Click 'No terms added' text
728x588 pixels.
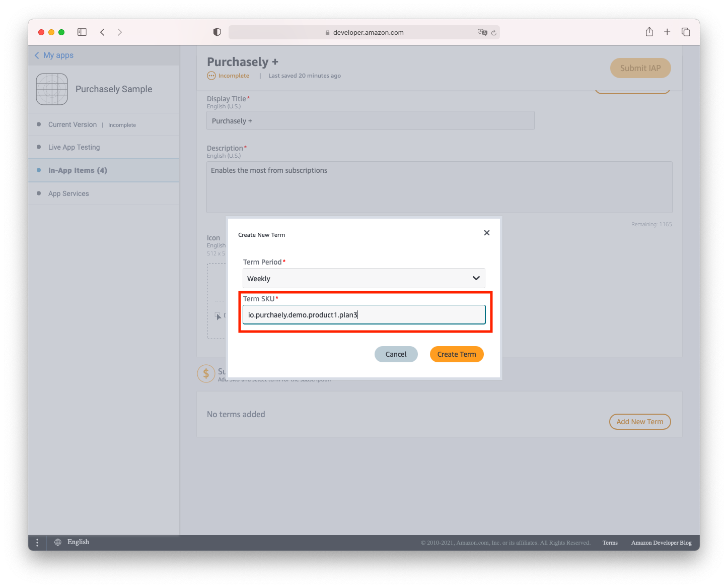click(x=236, y=414)
